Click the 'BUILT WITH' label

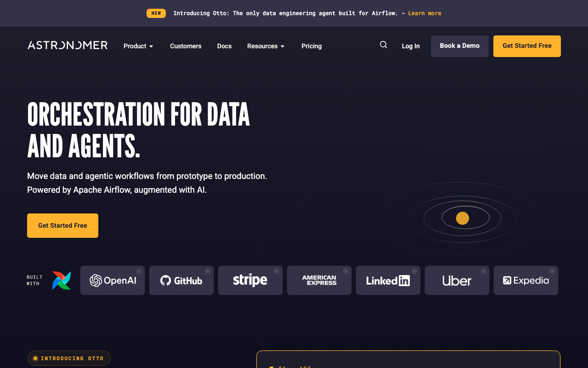click(x=34, y=280)
